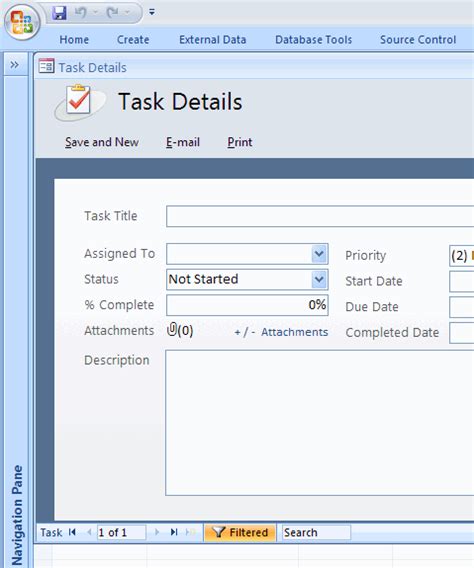Click the Priority combo box
Image resolution: width=474 pixels, height=568 pixels.
pyautogui.click(x=462, y=256)
